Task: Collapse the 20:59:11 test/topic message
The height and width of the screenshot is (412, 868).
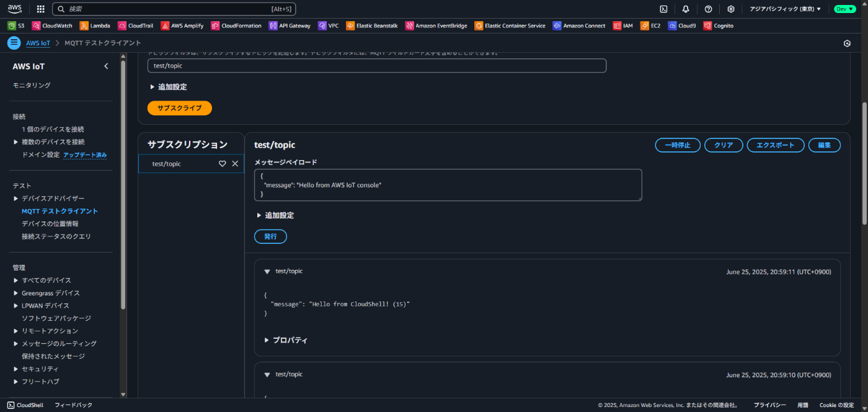Action: coord(267,272)
